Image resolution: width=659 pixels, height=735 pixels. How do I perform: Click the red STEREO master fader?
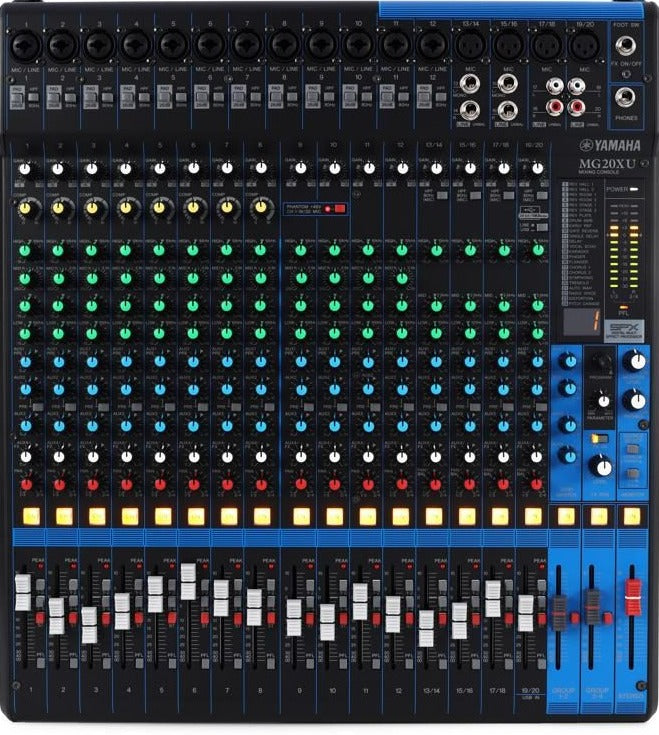pyautogui.click(x=632, y=590)
